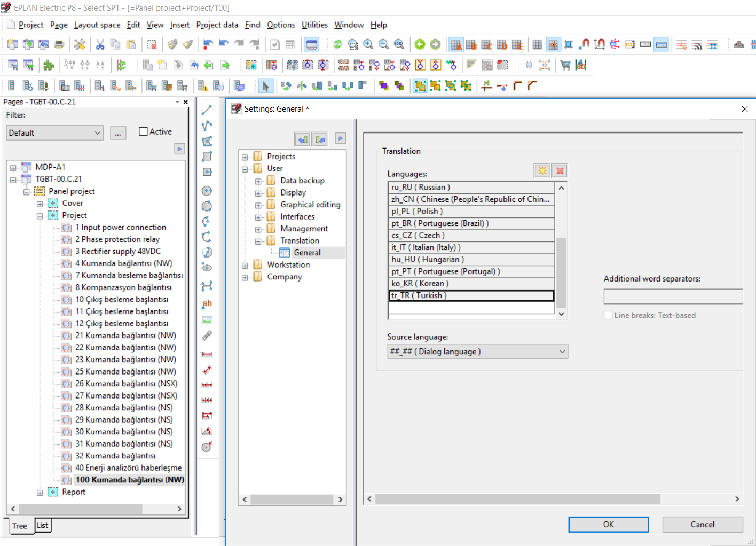Click the Additional word separators field

coord(673,297)
